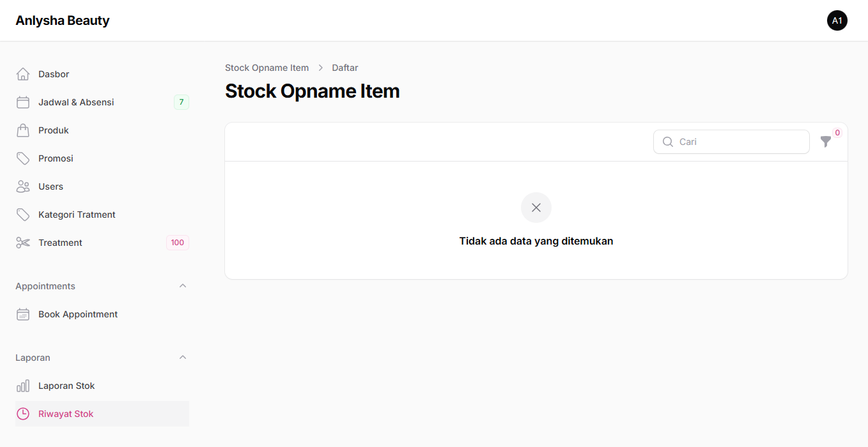Screen dimensions: 868x447
Task: Click the Users people icon
Action: pos(23,186)
